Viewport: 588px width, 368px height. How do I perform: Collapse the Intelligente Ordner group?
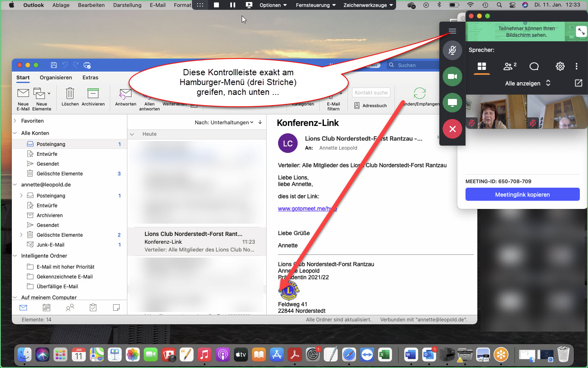15,256
